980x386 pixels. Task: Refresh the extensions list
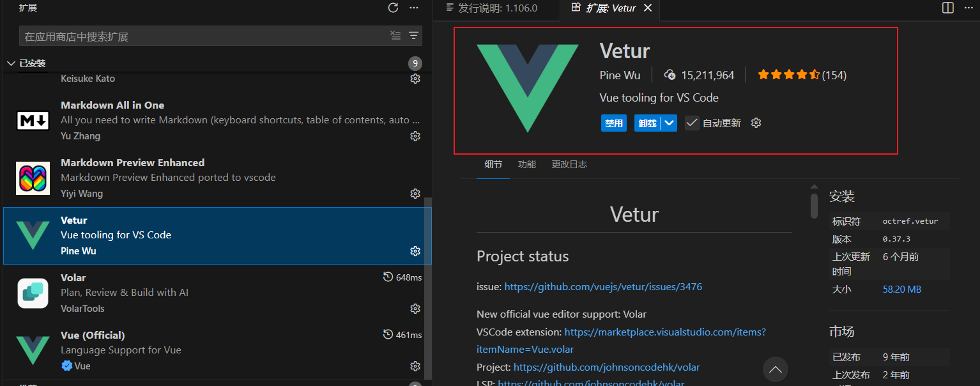coord(393,8)
